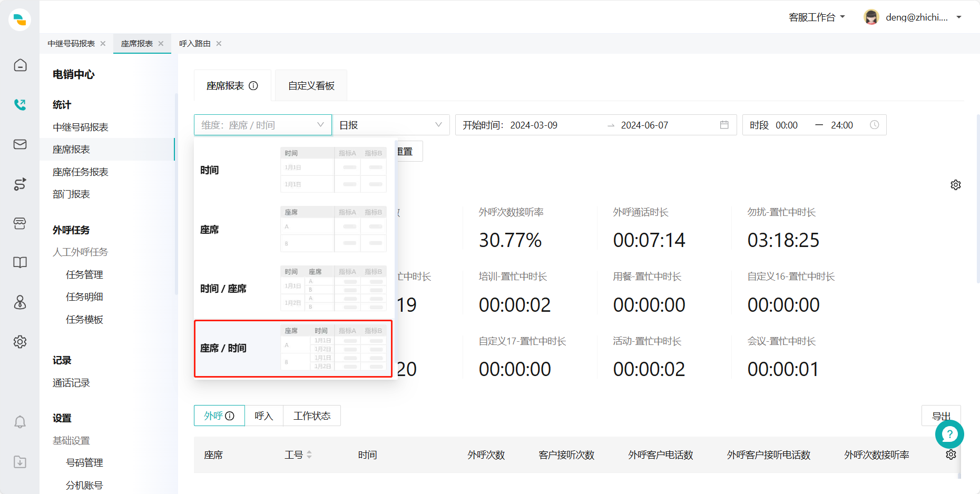The image size is (980, 494).
Task: Open the customer person sidebar icon
Action: click(20, 302)
